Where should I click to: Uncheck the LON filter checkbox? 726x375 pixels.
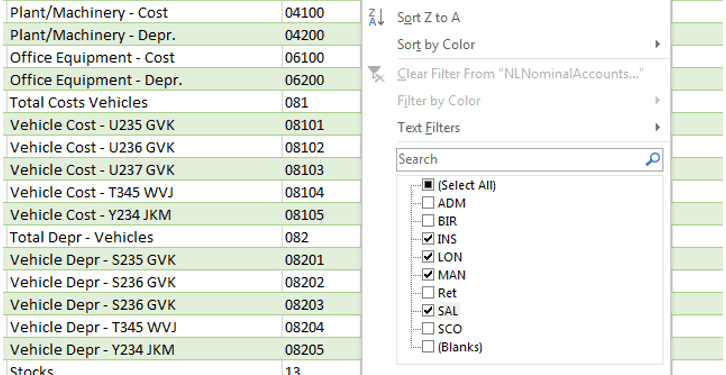[x=428, y=257]
